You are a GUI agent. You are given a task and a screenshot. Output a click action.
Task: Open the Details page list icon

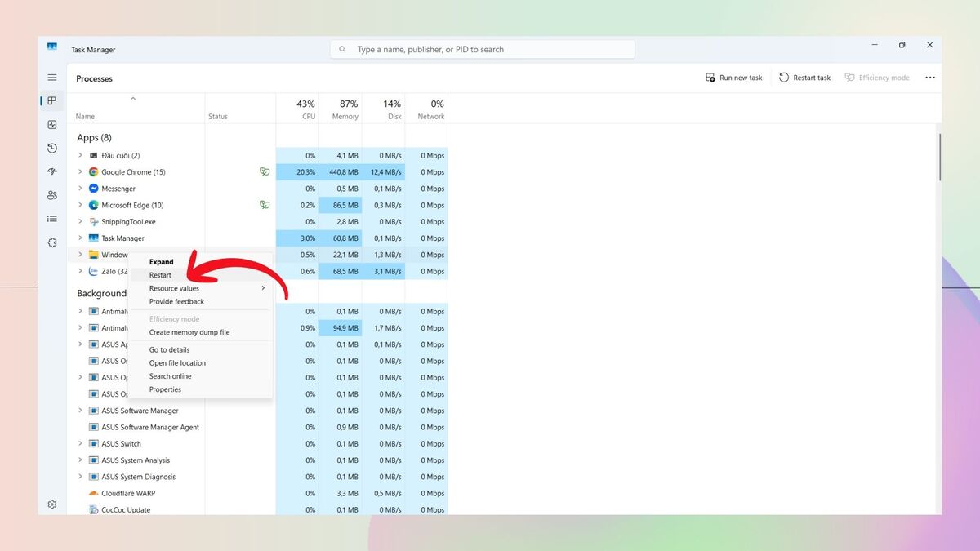[x=52, y=219]
